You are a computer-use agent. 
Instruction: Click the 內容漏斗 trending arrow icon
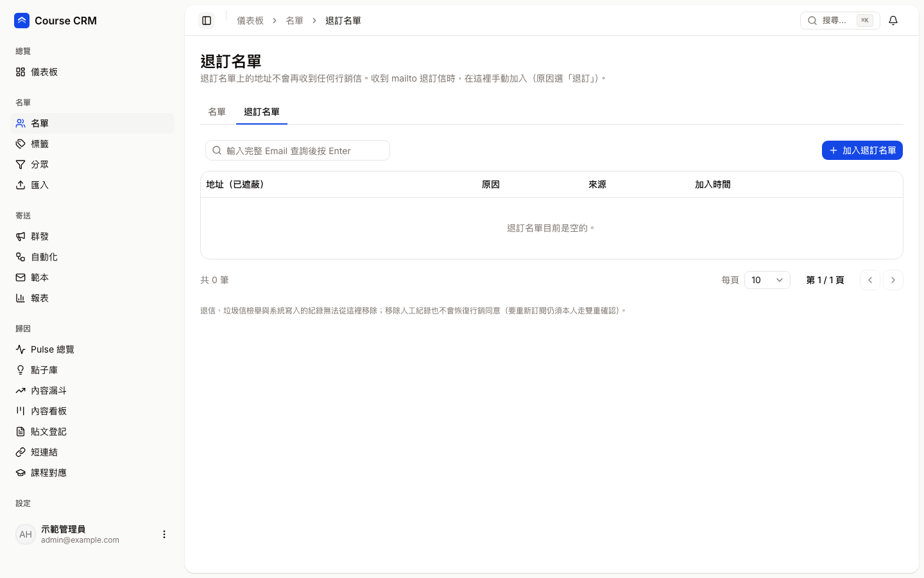tap(21, 390)
